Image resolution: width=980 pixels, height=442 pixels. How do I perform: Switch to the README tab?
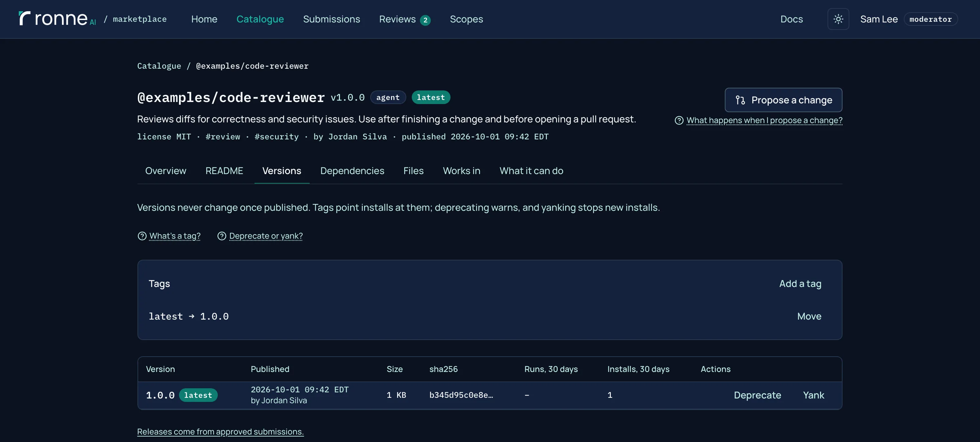224,171
